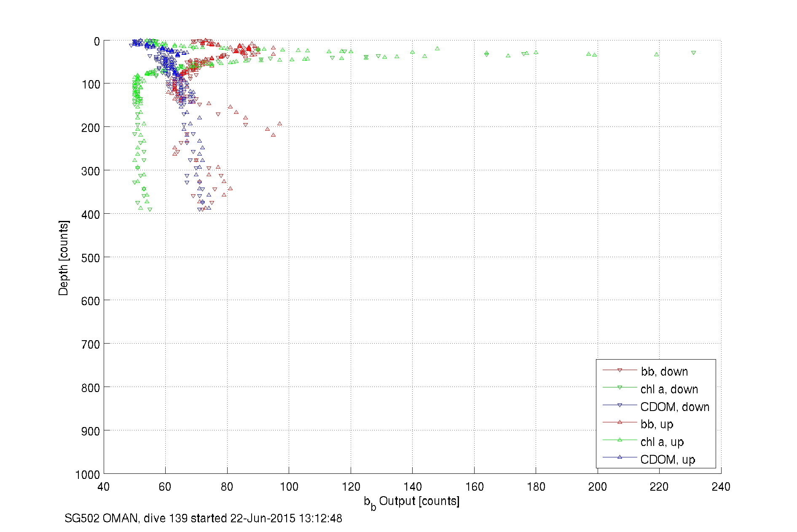Click the 'SG502 OMAN, dive 139' caption text
797x532 pixels.
coord(126,518)
